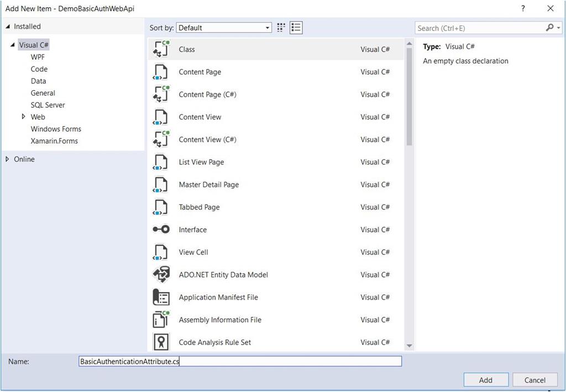Expand the Web tree node
The image size is (566, 392).
click(24, 117)
